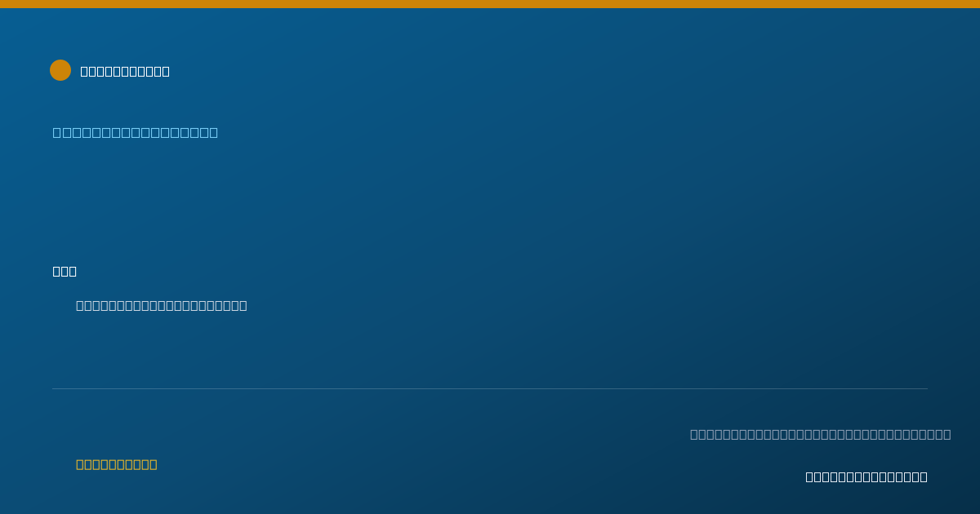Click the orange bar across the top
The width and height of the screenshot is (980, 514).
(x=490, y=4)
